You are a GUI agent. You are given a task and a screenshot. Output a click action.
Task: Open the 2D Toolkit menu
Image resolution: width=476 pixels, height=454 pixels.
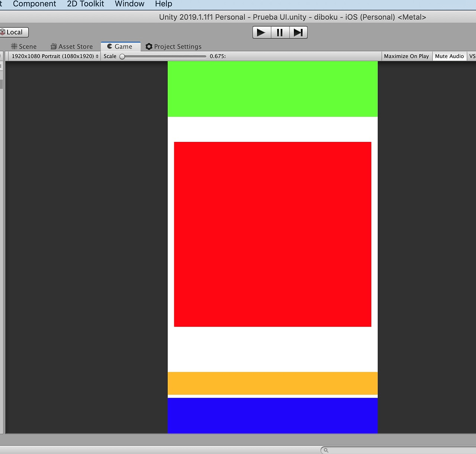point(85,4)
